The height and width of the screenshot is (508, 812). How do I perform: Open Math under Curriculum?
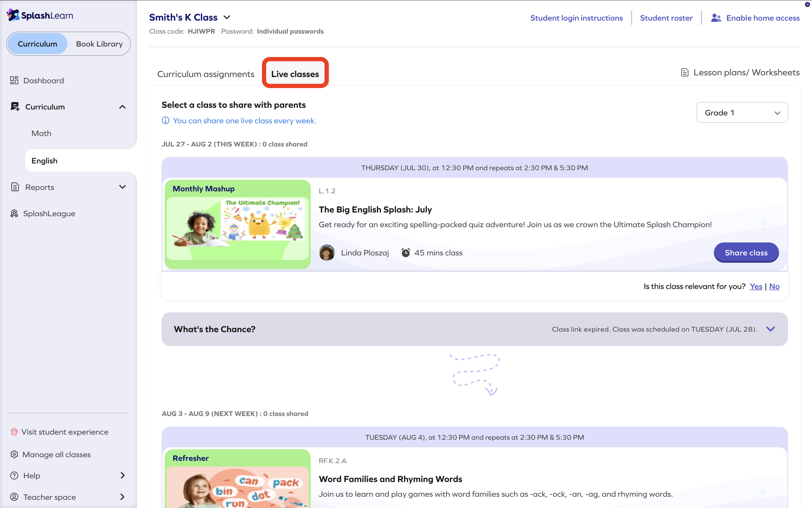pos(41,133)
